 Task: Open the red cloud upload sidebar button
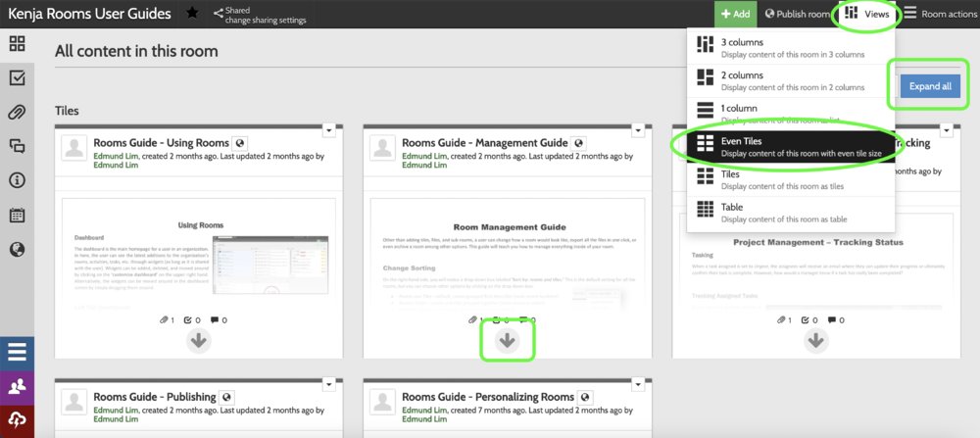[x=17, y=421]
